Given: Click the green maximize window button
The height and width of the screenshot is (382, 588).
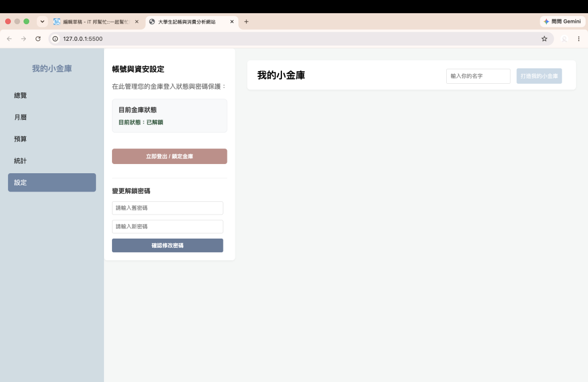Looking at the screenshot, I should point(26,21).
